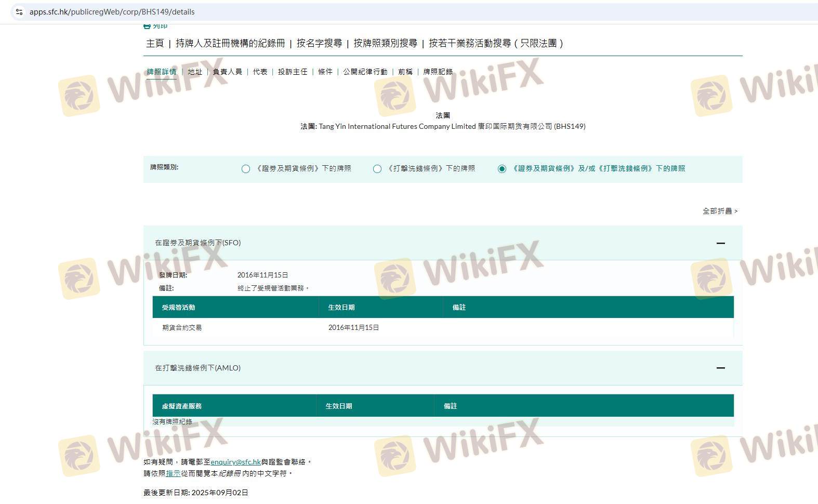818x504 pixels.
Task: Switch to the 代表 tab
Action: [x=260, y=72]
